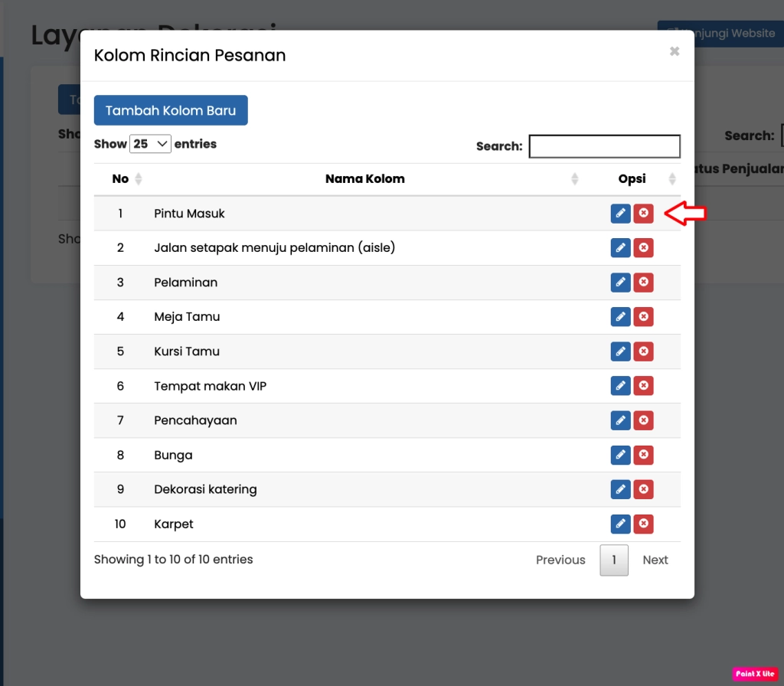
Task: Click the Tambah Kolom Baru button
Action: click(171, 110)
